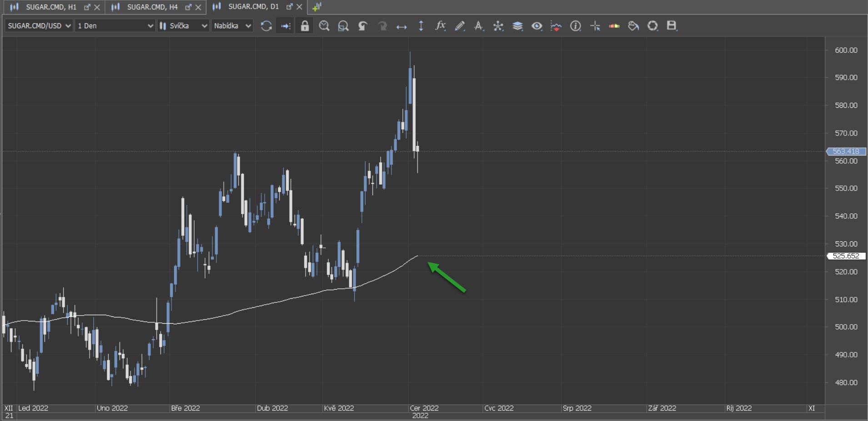The width and height of the screenshot is (868, 421).
Task: Open the pattern tools star icon
Action: (498, 26)
